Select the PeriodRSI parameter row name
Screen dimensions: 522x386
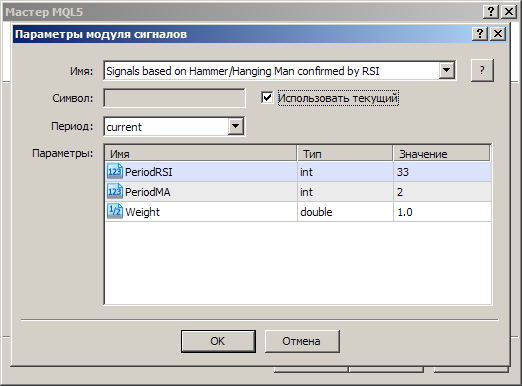149,172
